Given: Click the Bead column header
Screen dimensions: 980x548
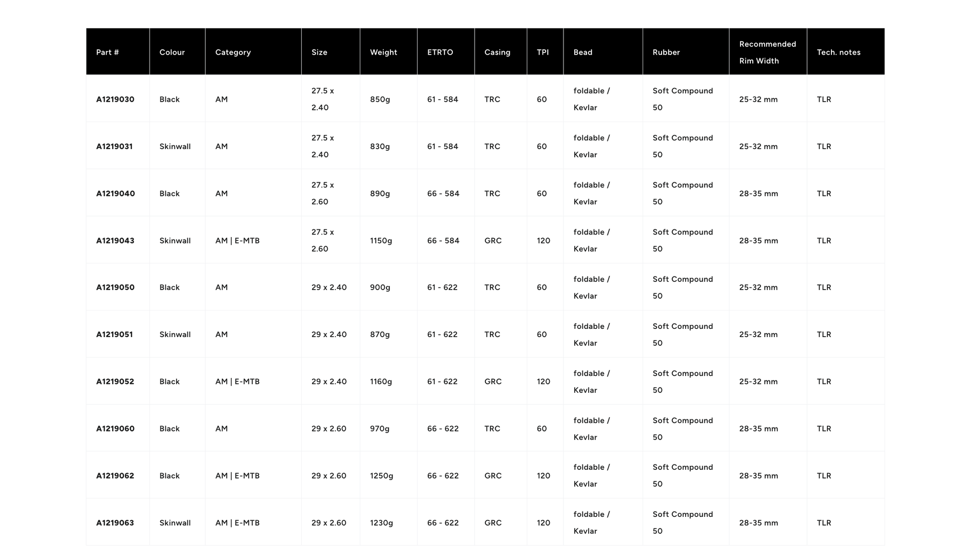Looking at the screenshot, I should tap(583, 52).
